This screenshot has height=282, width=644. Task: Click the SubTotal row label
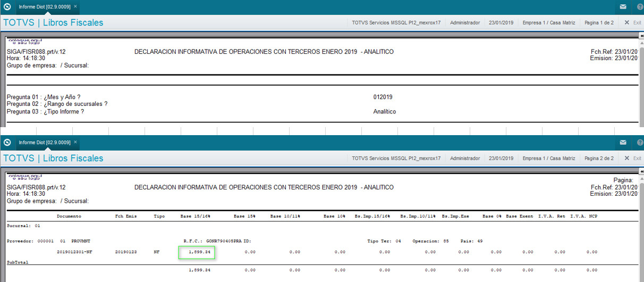(x=17, y=262)
